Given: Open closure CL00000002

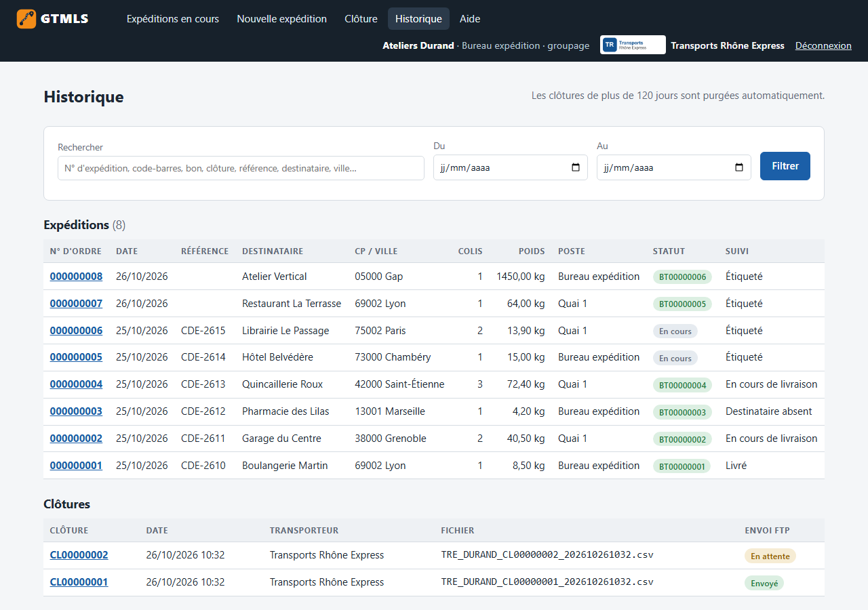Looking at the screenshot, I should click(79, 555).
